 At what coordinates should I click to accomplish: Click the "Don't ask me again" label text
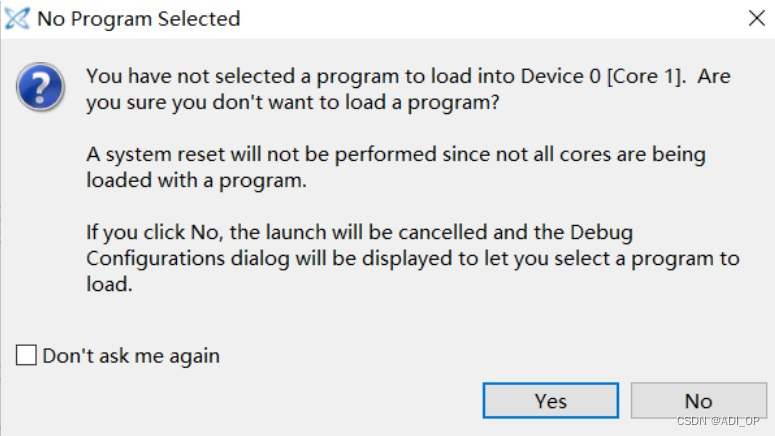[x=131, y=356]
